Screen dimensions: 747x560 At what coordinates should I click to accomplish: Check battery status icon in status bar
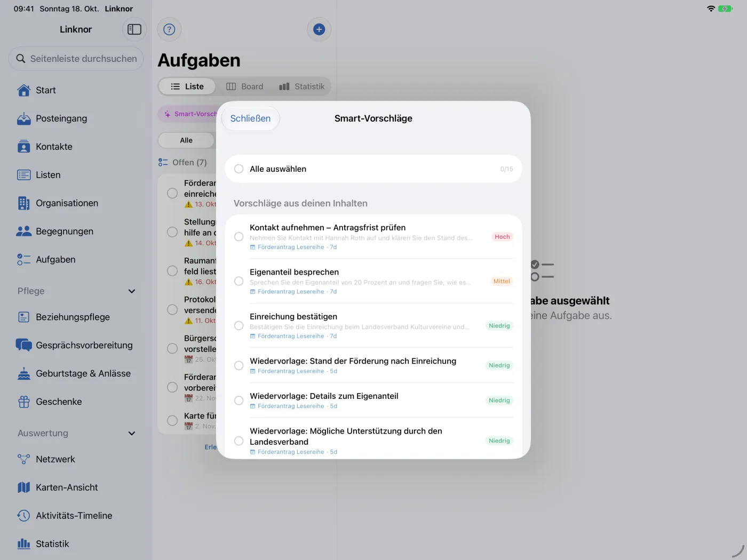(x=725, y=9)
